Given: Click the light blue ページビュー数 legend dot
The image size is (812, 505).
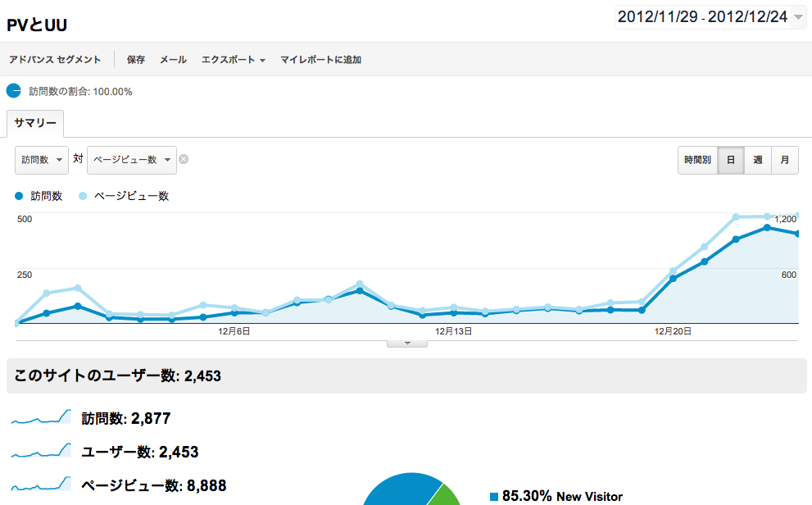Looking at the screenshot, I should tap(82, 196).
